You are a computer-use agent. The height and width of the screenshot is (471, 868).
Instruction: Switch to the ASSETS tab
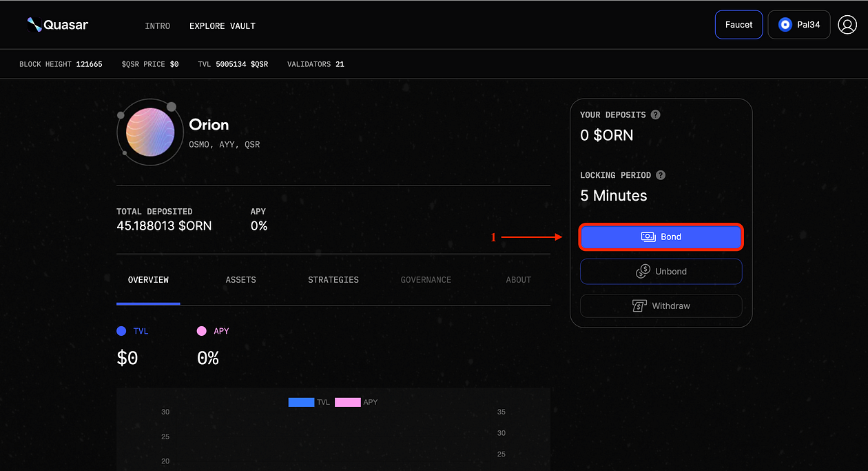pyautogui.click(x=241, y=280)
